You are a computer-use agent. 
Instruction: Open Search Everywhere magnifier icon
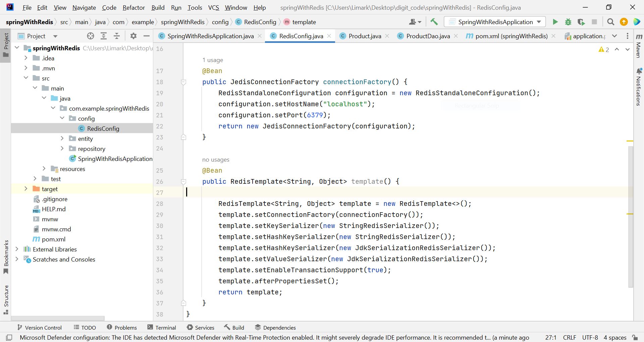click(x=611, y=22)
